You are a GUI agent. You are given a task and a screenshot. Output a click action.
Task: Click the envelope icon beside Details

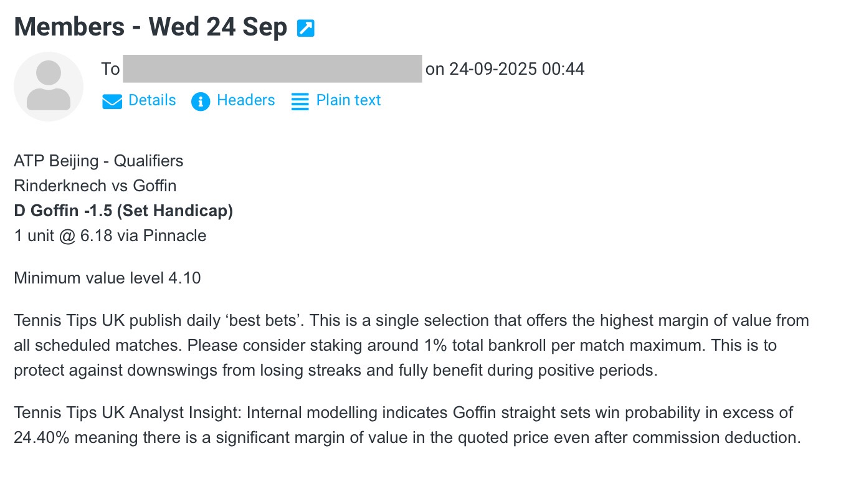coord(112,102)
